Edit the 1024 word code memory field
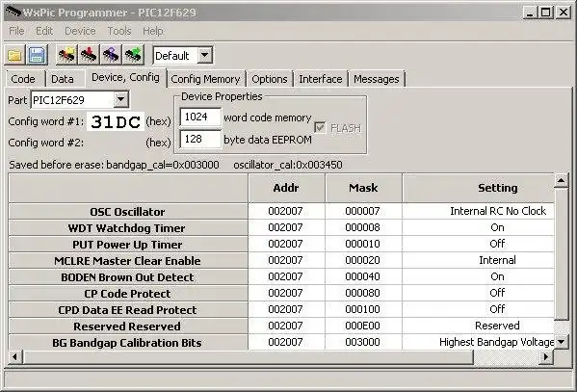This screenshot has height=392, width=577. point(200,118)
